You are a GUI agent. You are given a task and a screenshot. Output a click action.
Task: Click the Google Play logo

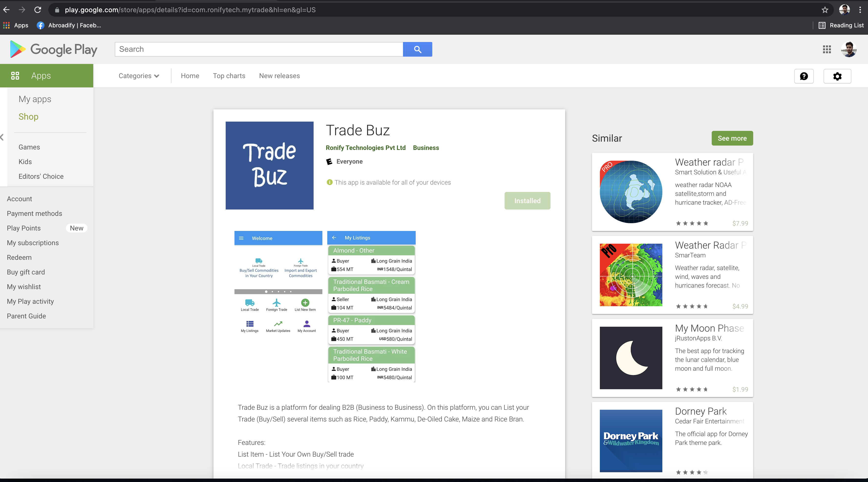(x=53, y=49)
